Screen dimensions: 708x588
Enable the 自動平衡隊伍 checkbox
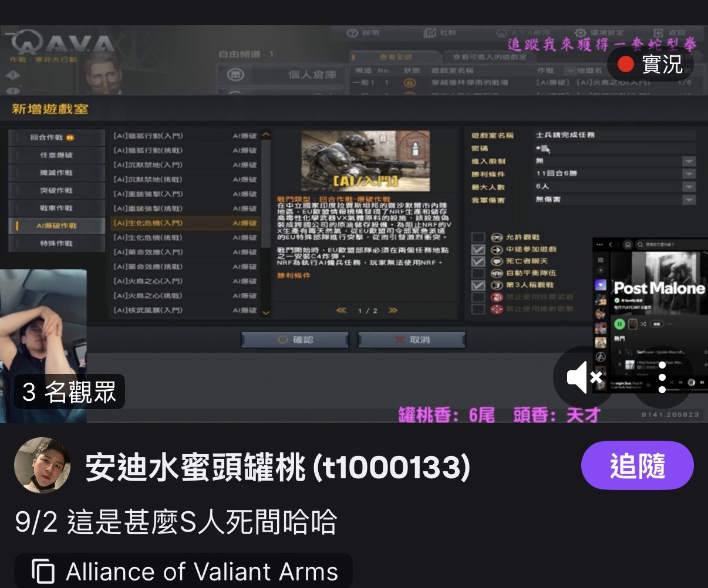pos(478,273)
